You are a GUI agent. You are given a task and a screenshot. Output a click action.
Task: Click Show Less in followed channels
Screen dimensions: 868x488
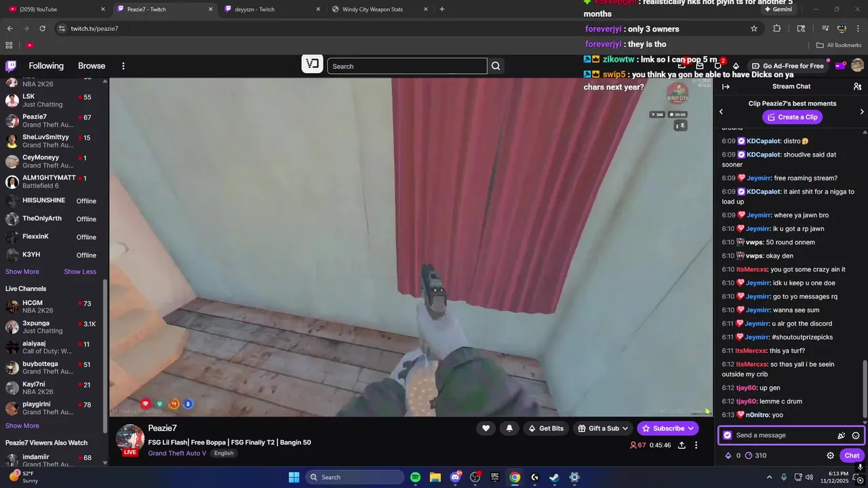[80, 271]
